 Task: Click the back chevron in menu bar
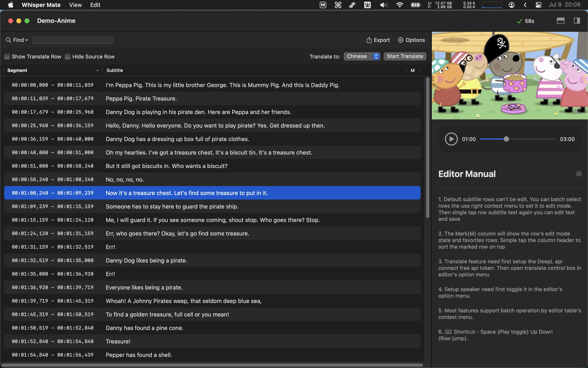525,5
